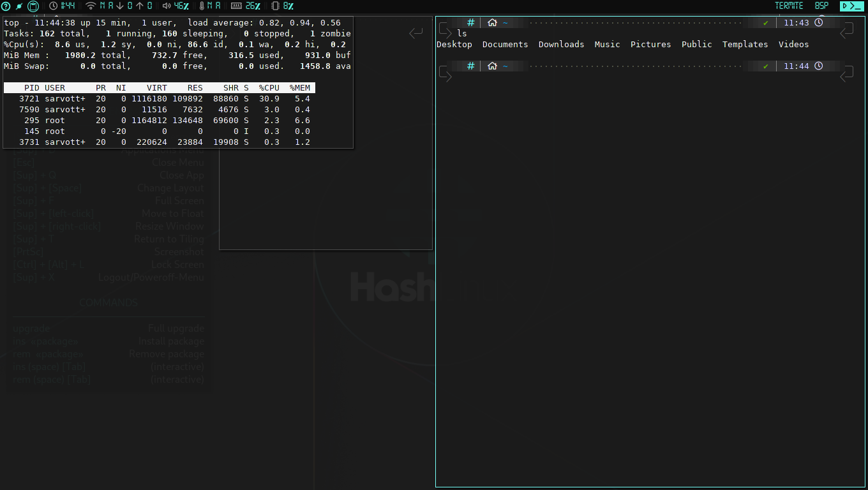Click the thermometer icon in the status bar

pos(202,6)
